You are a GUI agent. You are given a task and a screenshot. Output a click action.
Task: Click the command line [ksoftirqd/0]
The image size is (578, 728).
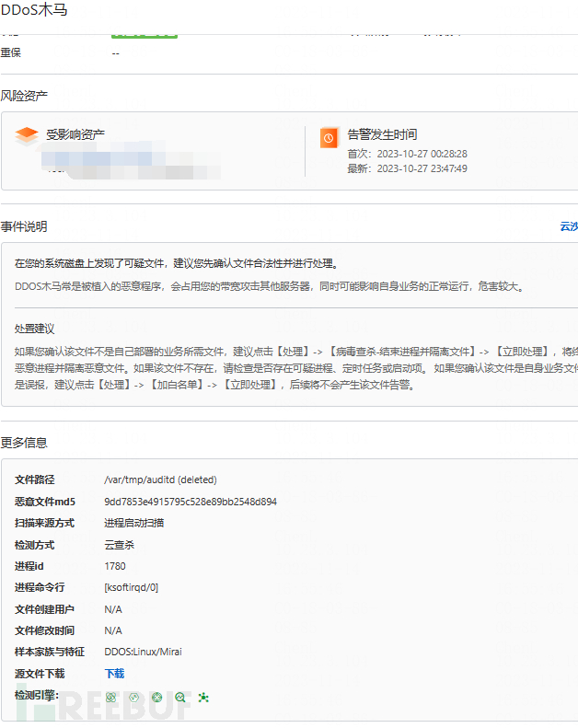pyautogui.click(x=131, y=587)
